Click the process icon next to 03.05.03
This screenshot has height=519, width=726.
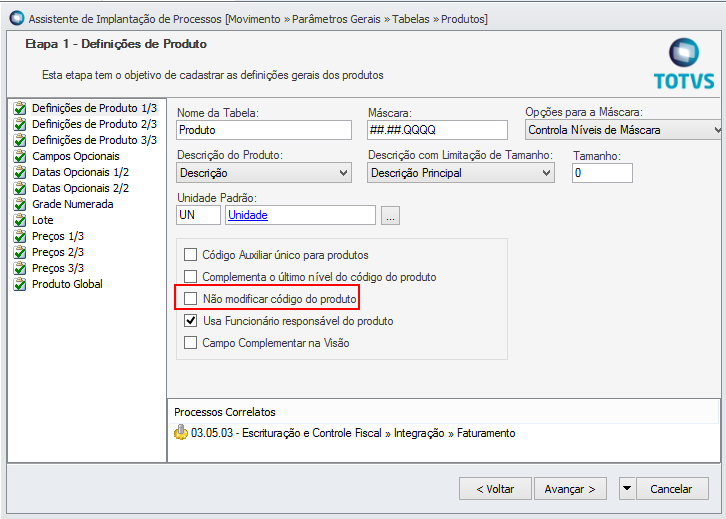(x=181, y=432)
